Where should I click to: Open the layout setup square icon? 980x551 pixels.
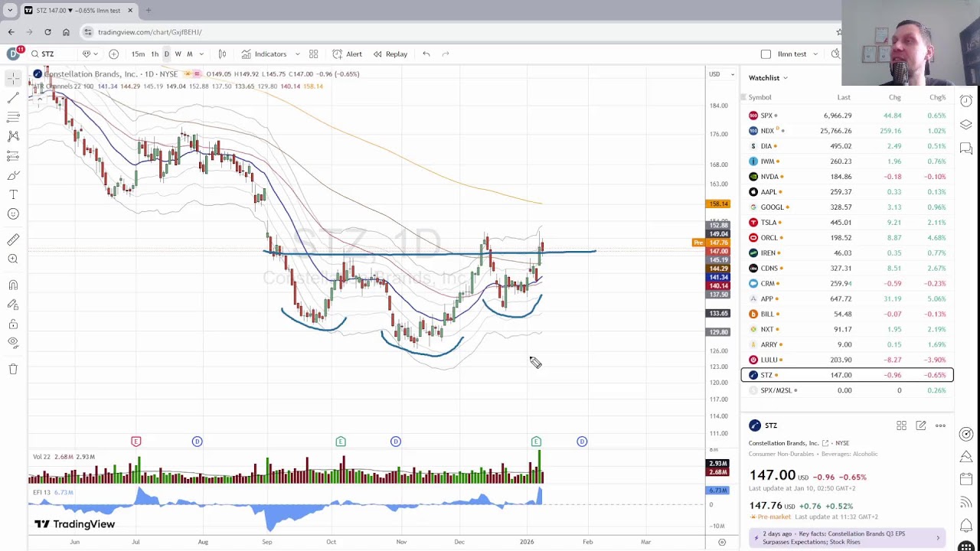[766, 54]
